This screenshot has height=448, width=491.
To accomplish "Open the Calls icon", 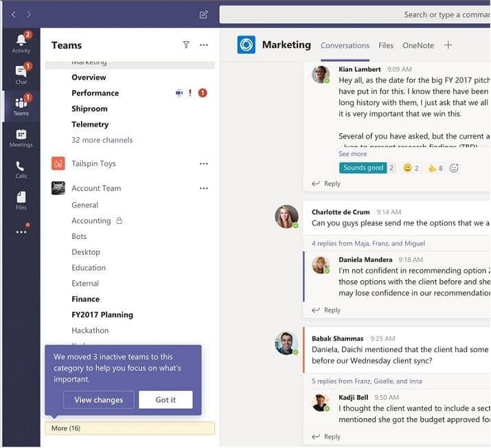I will (x=21, y=169).
